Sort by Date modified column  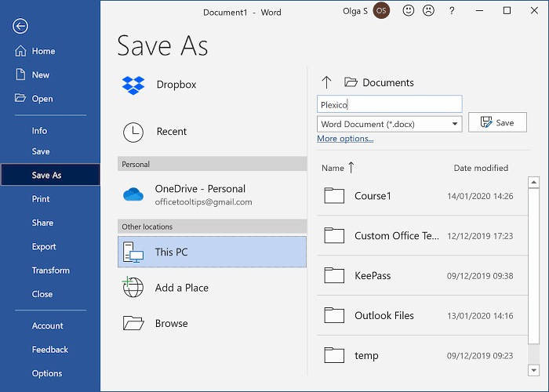click(481, 168)
